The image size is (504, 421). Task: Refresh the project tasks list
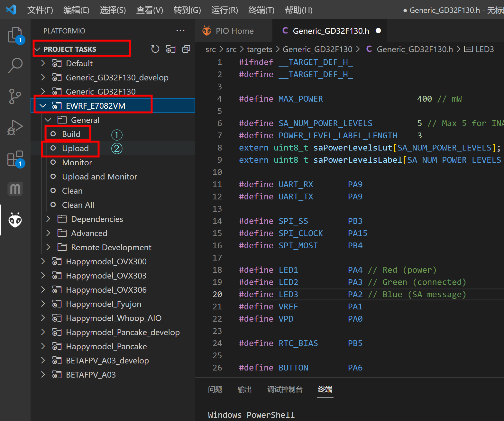(155, 49)
